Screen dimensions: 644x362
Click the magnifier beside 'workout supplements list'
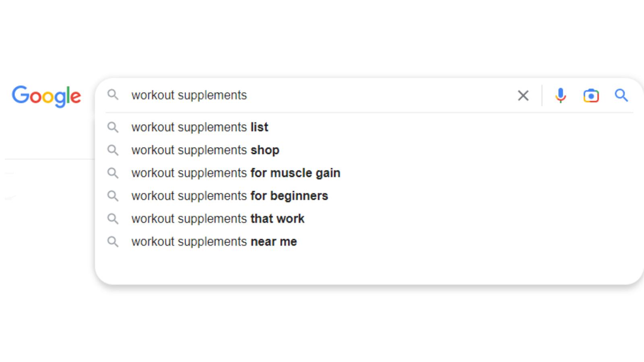[x=113, y=127]
